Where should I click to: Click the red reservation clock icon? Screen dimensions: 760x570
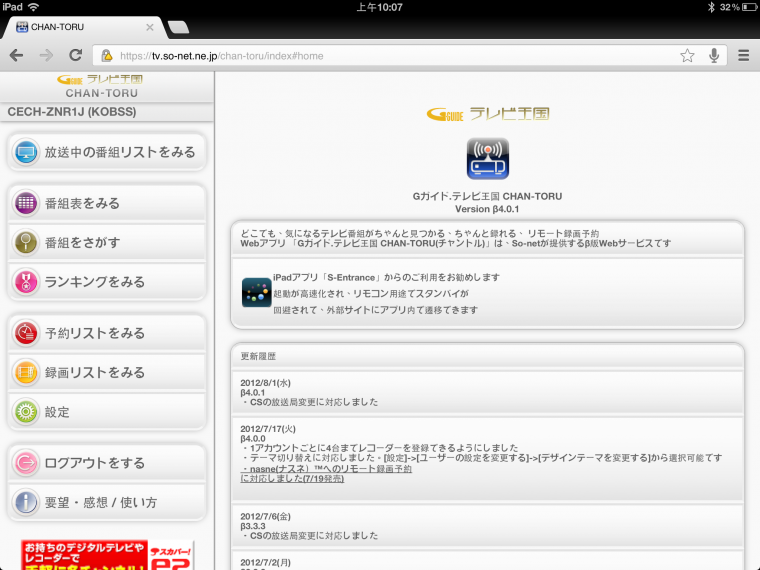pos(26,333)
